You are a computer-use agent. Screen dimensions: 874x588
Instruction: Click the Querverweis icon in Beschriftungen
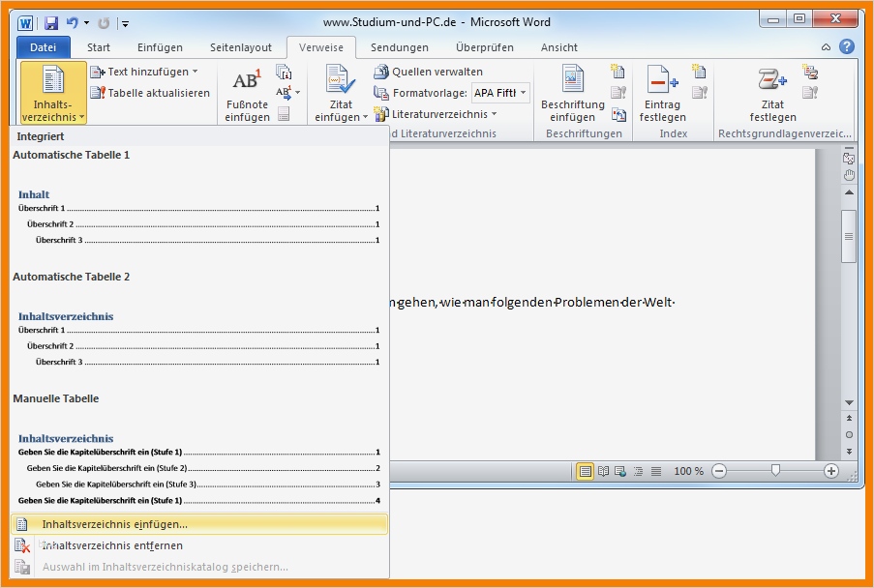pos(618,114)
